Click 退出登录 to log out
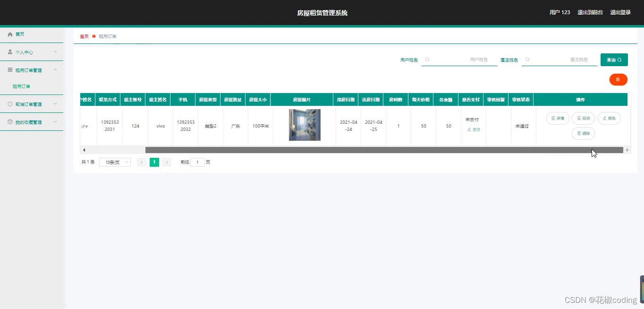 620,12
